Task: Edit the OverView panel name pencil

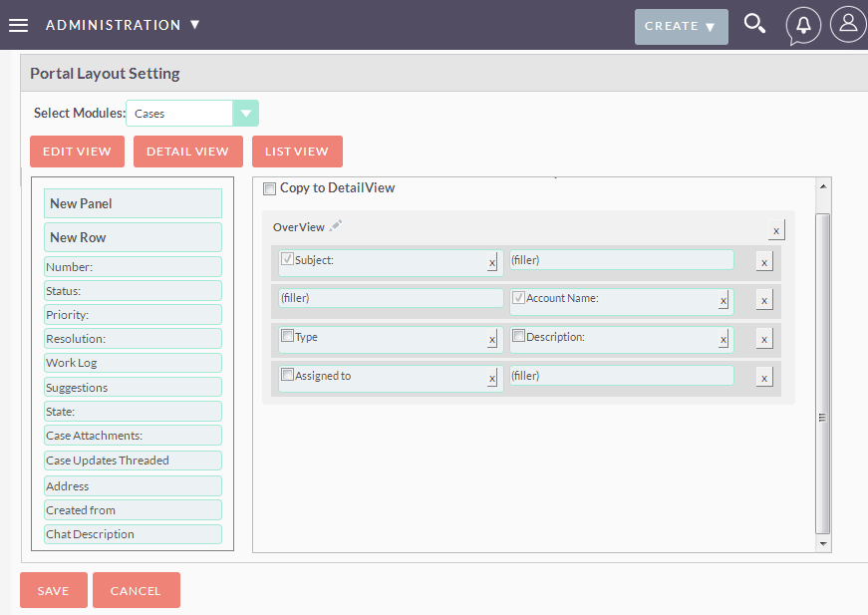Action: [x=336, y=226]
